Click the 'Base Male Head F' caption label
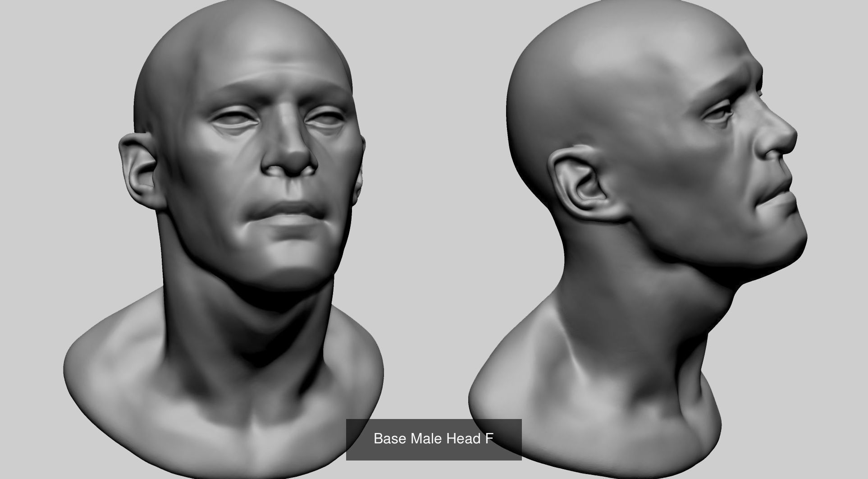868x479 pixels. point(434,439)
